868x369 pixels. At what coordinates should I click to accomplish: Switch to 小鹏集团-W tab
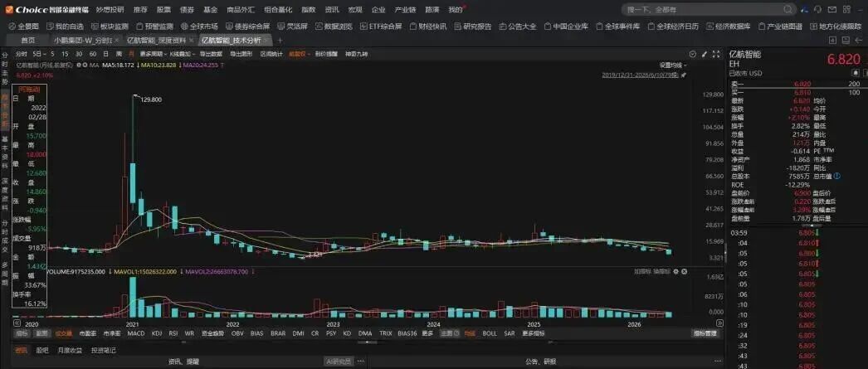pos(85,41)
